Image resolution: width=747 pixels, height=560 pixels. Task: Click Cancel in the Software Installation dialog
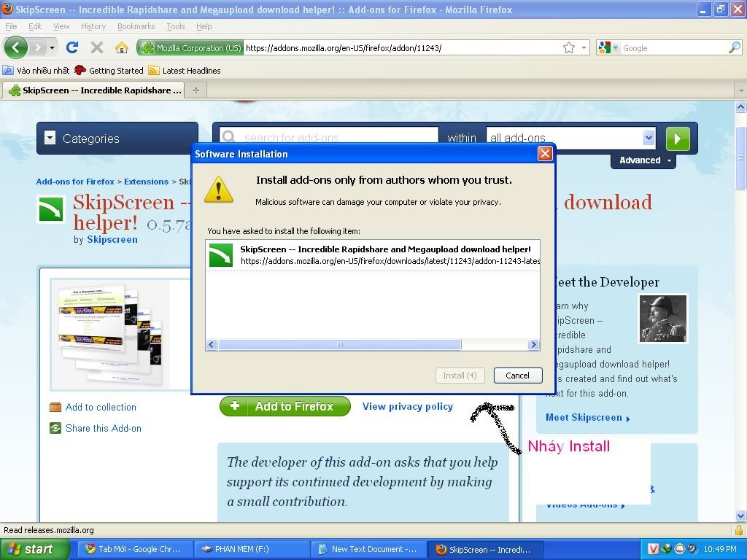[518, 376]
